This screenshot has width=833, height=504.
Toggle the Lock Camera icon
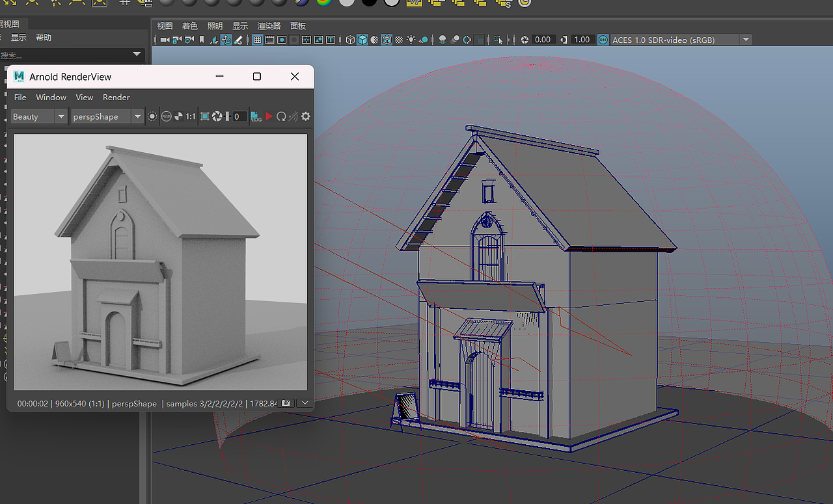[x=176, y=40]
